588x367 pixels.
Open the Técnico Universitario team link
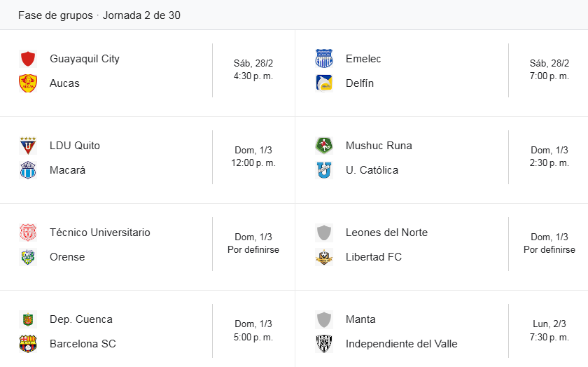pyautogui.click(x=100, y=233)
